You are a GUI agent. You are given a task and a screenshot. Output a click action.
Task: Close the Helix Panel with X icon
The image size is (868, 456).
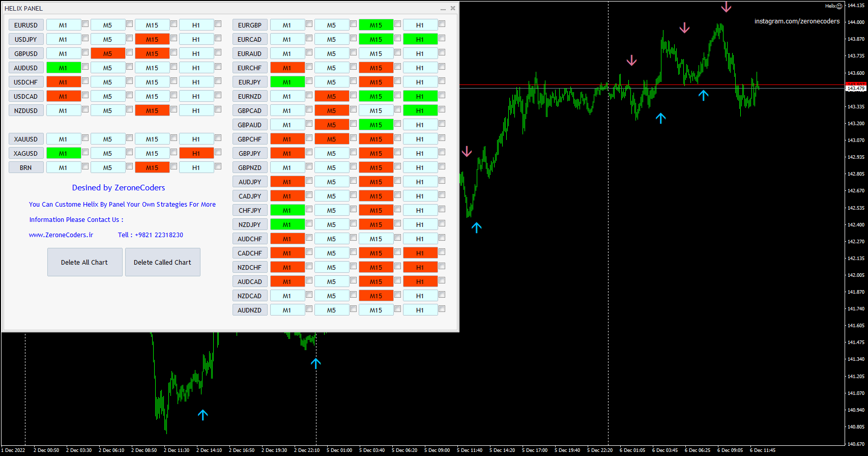(453, 8)
